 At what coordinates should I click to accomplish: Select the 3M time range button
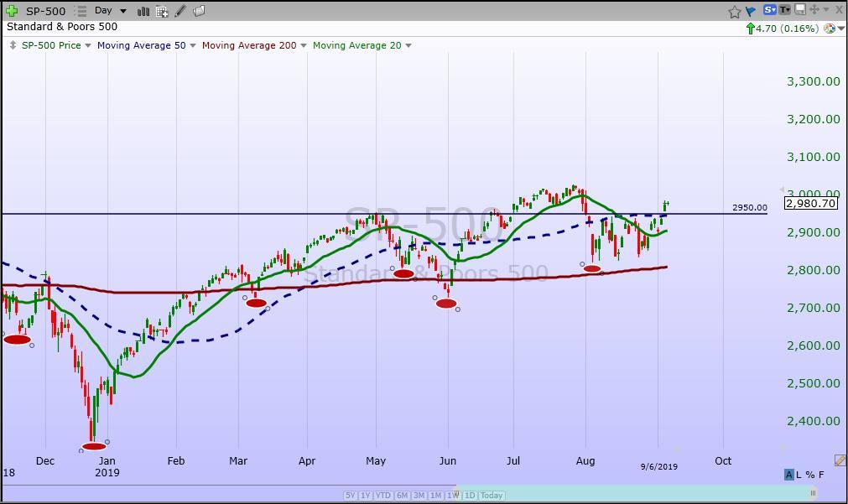point(419,496)
